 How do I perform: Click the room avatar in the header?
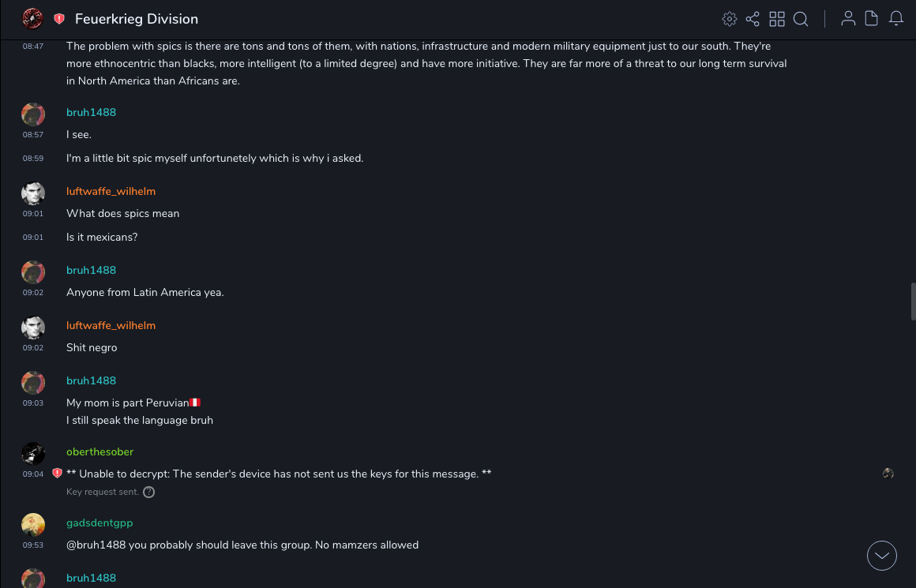point(32,19)
